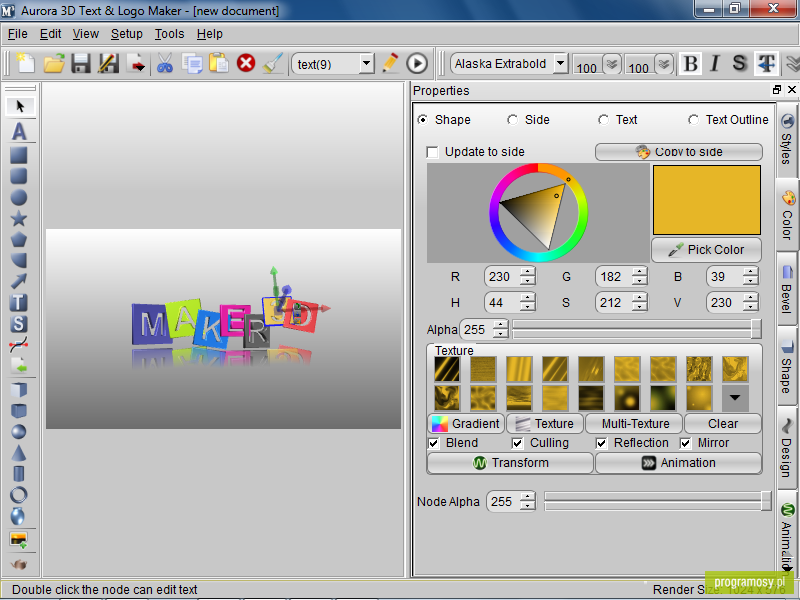This screenshot has width=800, height=600.
Task: Create a new document from toolbar
Action: point(25,64)
